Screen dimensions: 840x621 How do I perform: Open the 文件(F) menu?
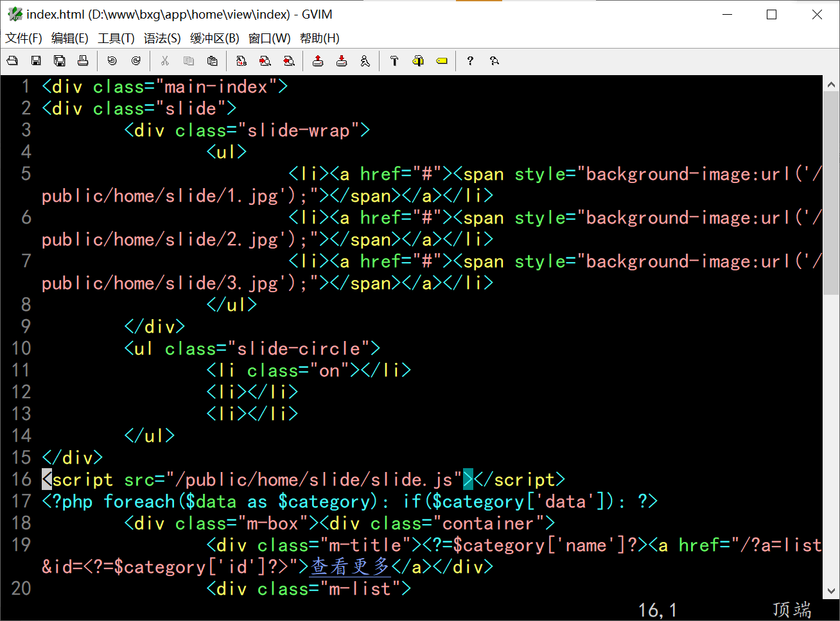pyautogui.click(x=24, y=39)
